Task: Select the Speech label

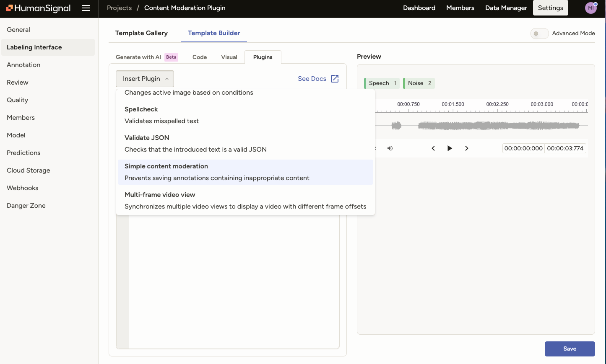Action: coord(381,83)
